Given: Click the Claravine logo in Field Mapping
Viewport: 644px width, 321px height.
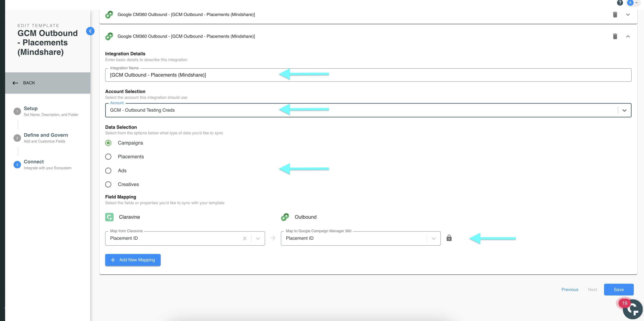Looking at the screenshot, I should tap(109, 217).
